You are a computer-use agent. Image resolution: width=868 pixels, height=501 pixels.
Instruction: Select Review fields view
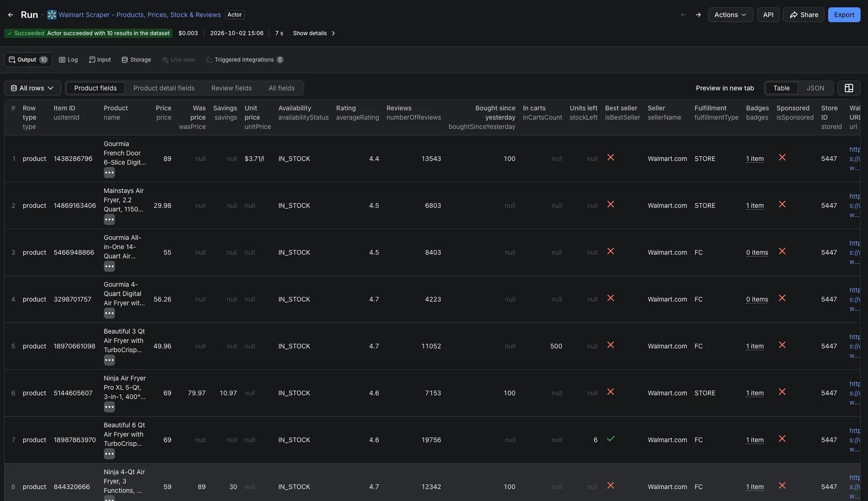[x=231, y=88]
